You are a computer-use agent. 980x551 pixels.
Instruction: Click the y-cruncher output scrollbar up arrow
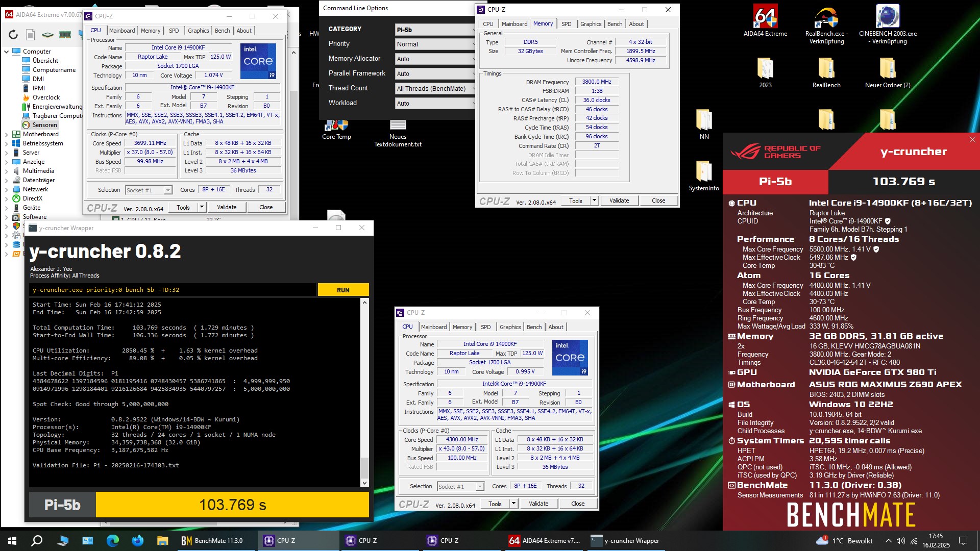[x=364, y=303]
